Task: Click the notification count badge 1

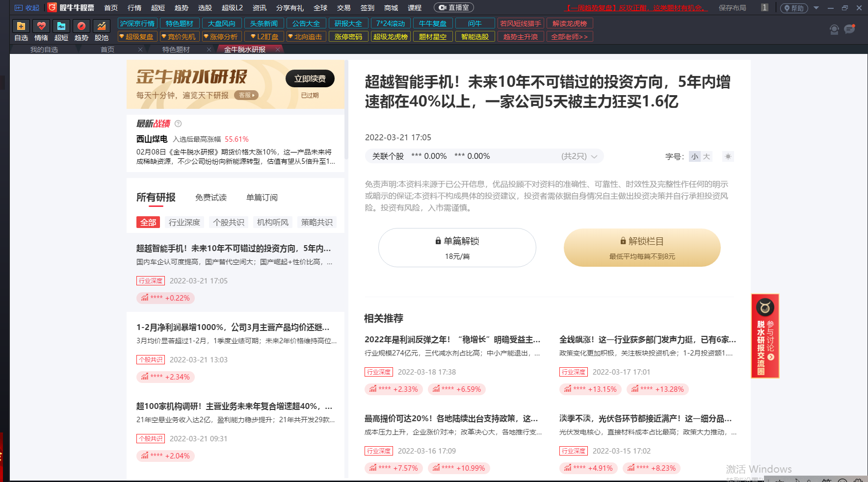Action: [x=764, y=7]
